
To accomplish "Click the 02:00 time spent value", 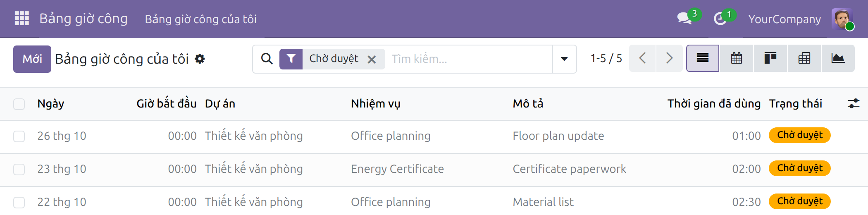I will point(746,169).
